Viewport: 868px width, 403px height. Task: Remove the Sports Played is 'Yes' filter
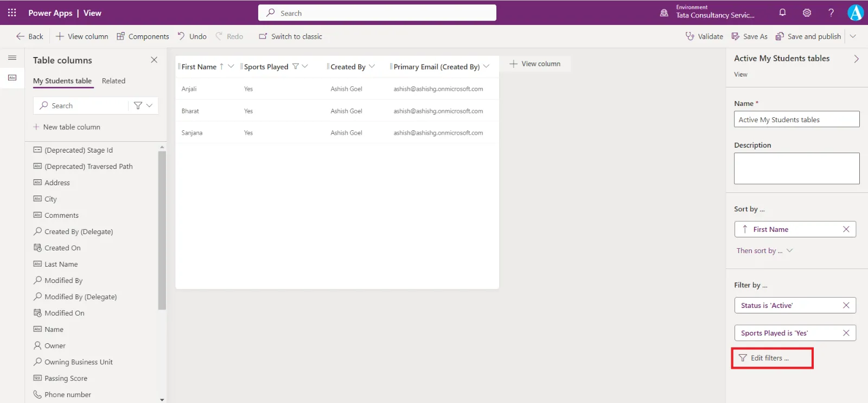point(846,333)
